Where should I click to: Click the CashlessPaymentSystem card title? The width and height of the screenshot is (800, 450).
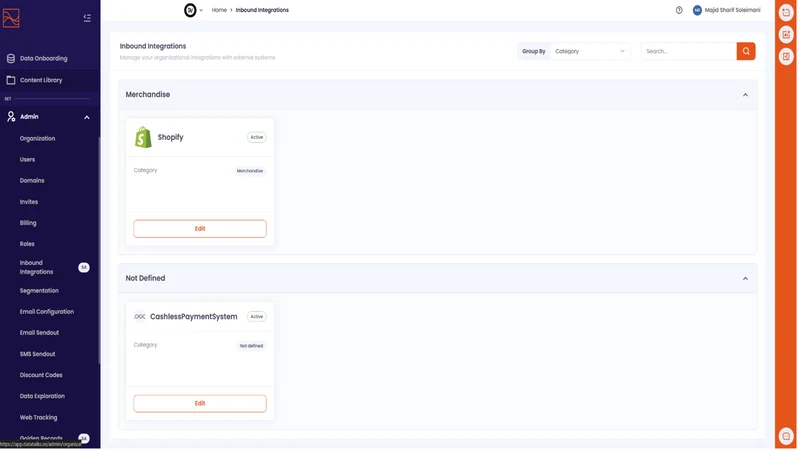click(x=194, y=317)
